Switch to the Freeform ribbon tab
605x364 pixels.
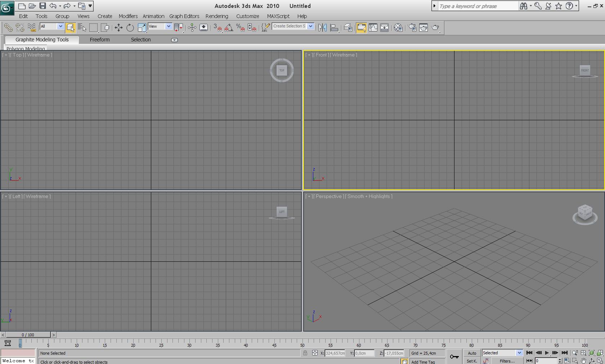click(x=100, y=40)
